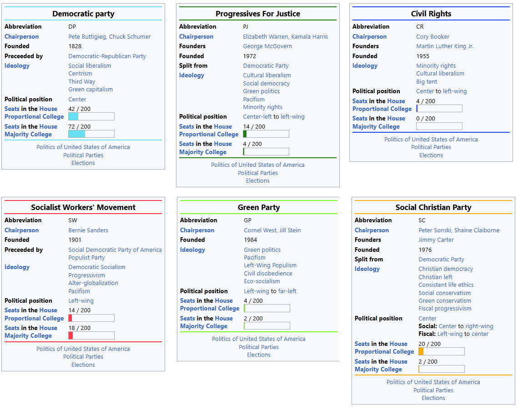
Task: Click Democratic party majority college seat bar
Action: coord(91,134)
